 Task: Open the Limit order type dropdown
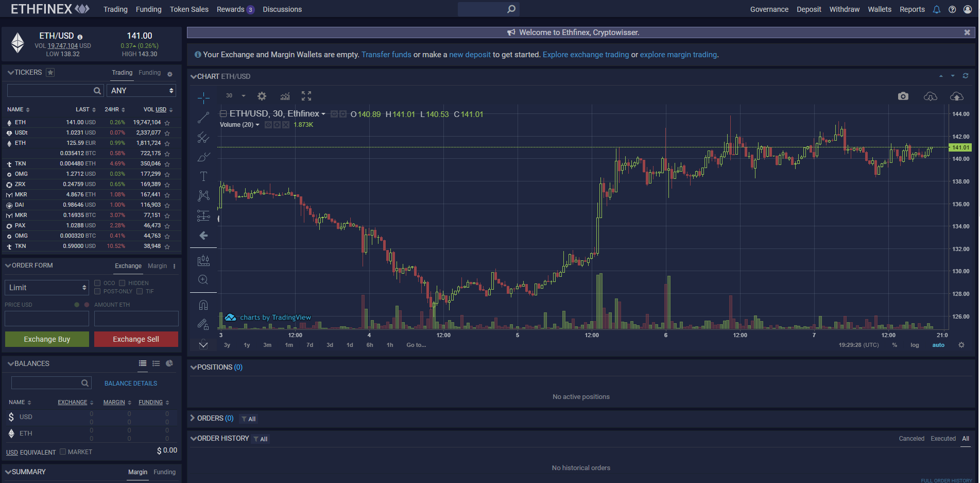[x=47, y=288]
